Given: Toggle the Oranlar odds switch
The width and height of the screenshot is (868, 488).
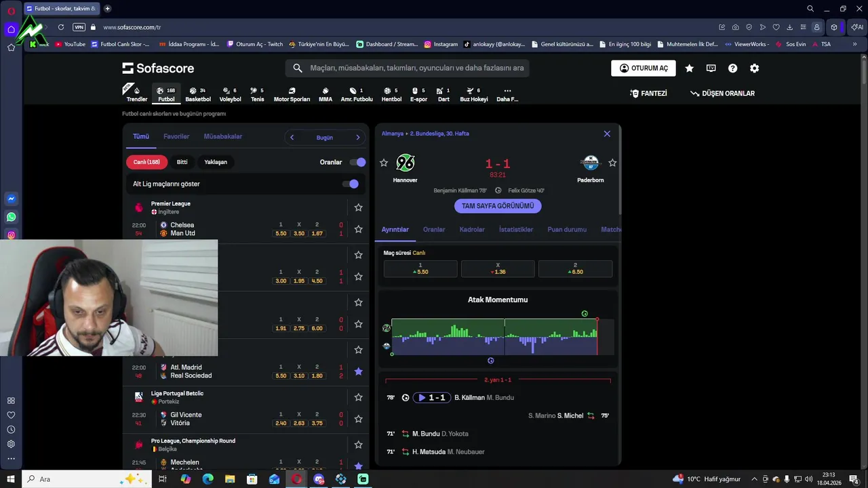Looking at the screenshot, I should [357, 162].
